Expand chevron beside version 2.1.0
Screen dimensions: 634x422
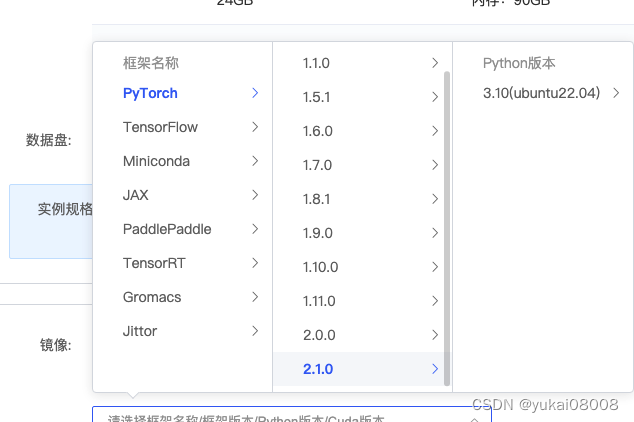tap(435, 369)
